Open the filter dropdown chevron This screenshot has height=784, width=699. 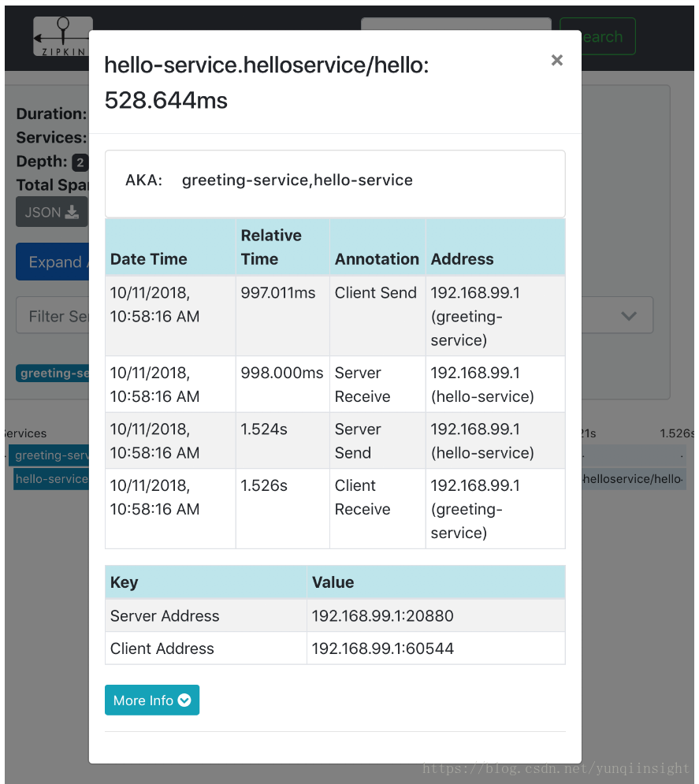point(629,315)
